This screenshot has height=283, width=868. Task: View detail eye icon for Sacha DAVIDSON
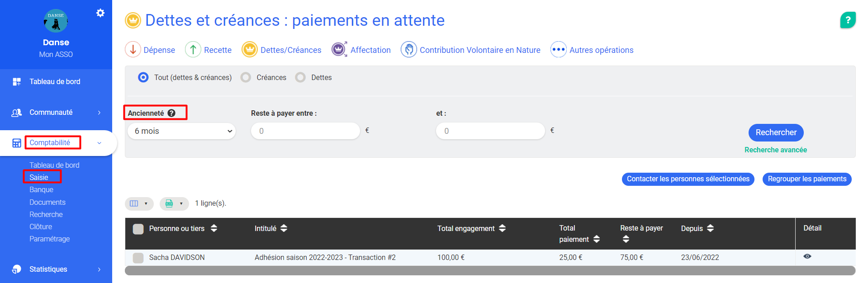point(807,256)
